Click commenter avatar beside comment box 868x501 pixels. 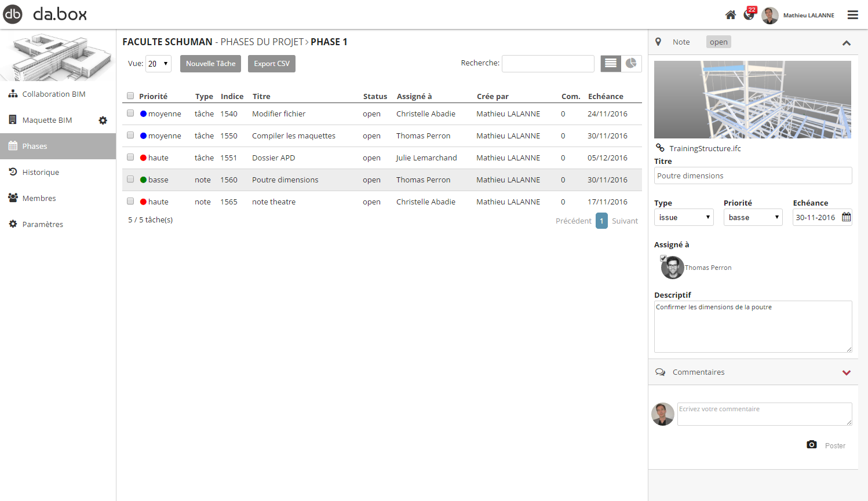click(663, 414)
